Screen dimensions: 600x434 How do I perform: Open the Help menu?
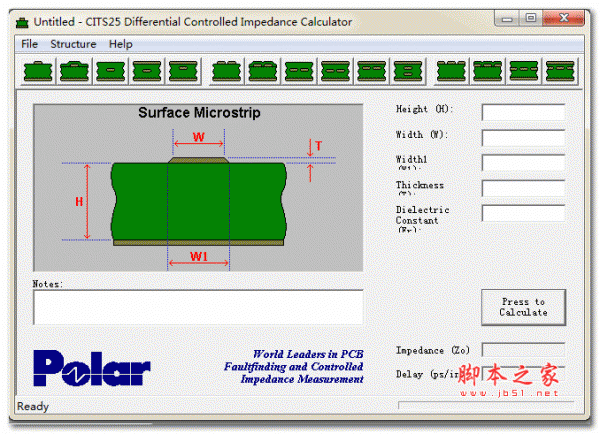point(121,44)
